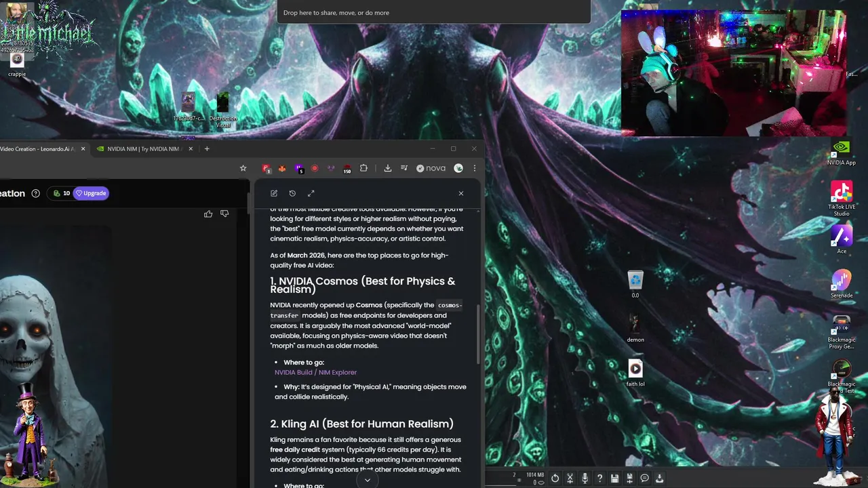868x488 pixels.
Task: Toggle the microphone in the bottom toolbar
Action: tap(585, 478)
